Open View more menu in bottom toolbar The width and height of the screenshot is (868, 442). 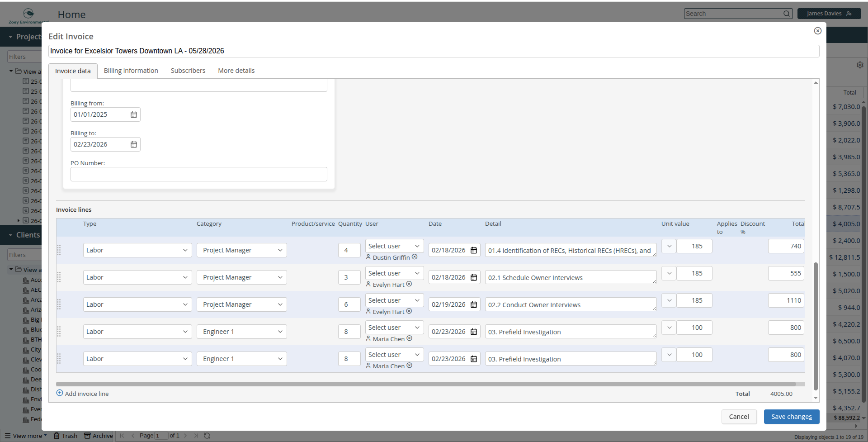click(x=26, y=436)
